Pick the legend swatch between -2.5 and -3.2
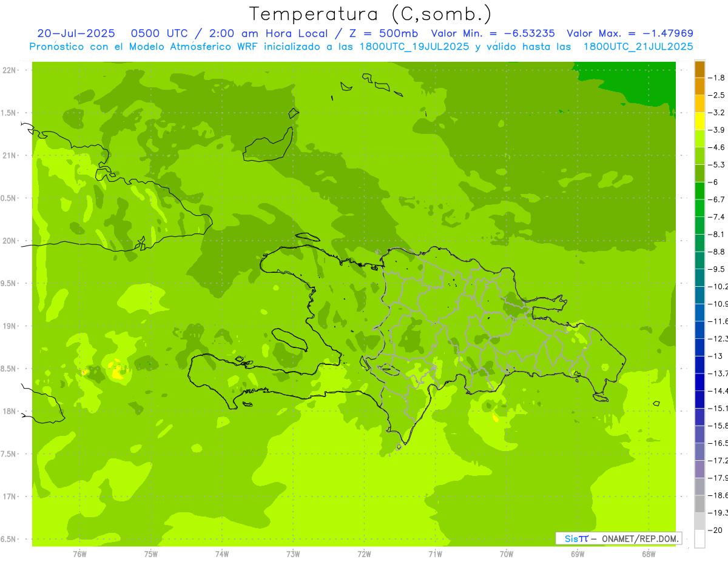The width and height of the screenshot is (728, 562). coord(699,104)
